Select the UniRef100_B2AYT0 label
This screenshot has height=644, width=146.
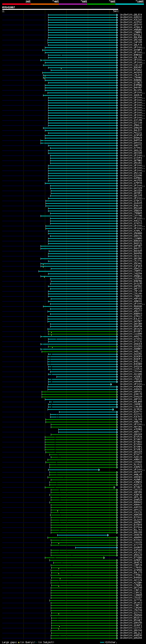[131, 412]
